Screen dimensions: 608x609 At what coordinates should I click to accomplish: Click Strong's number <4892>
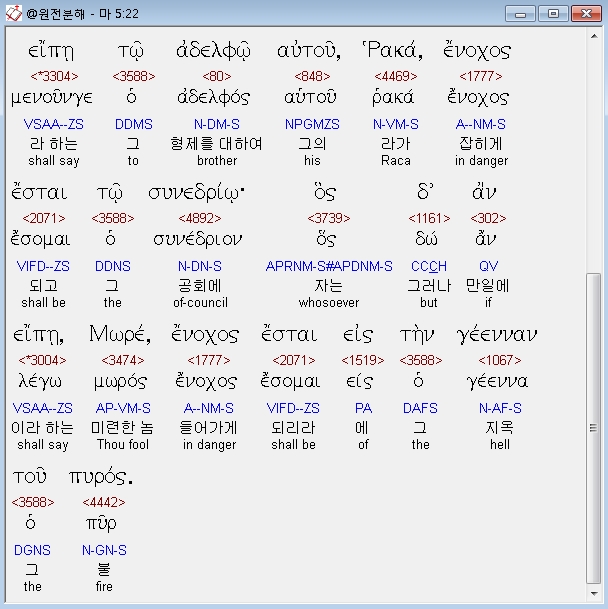[200, 219]
